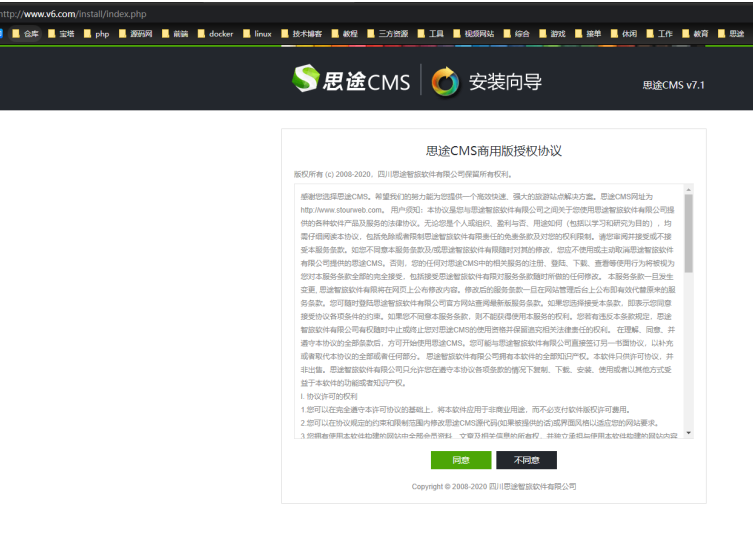The image size is (753, 535).
Task: Click the license agreement scrollbar thumb
Action: tap(688, 220)
